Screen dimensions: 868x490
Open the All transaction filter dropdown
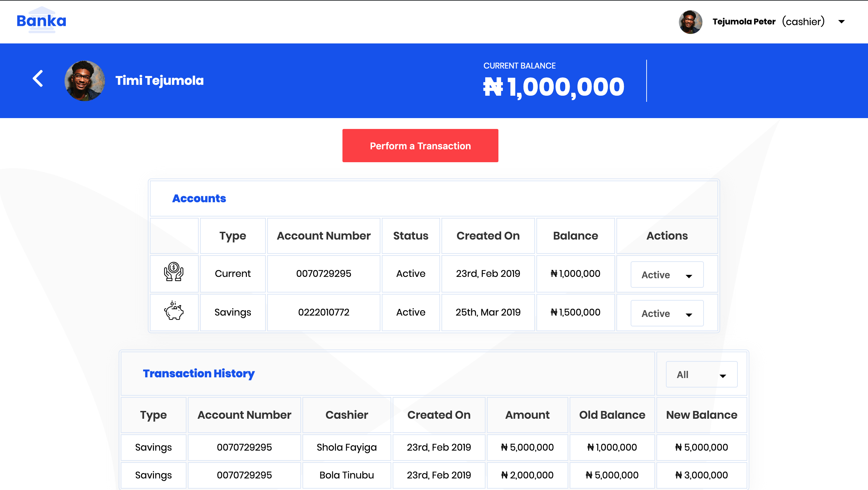point(701,375)
